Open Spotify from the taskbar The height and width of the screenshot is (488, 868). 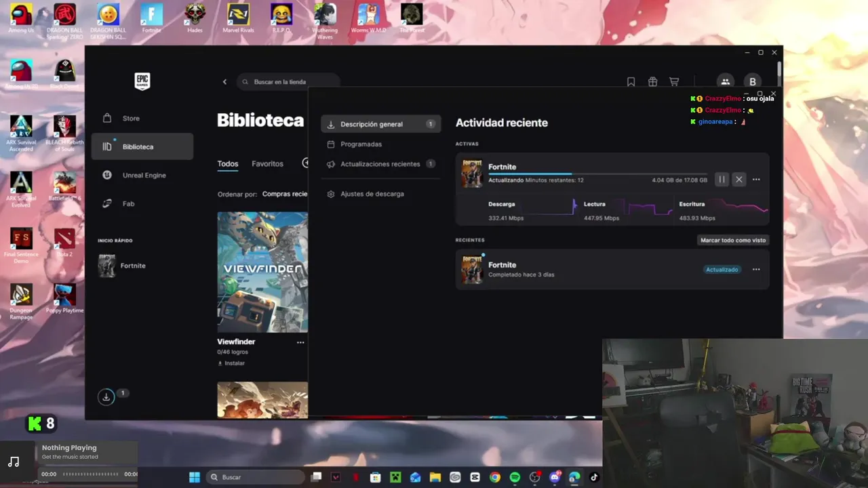(x=515, y=477)
